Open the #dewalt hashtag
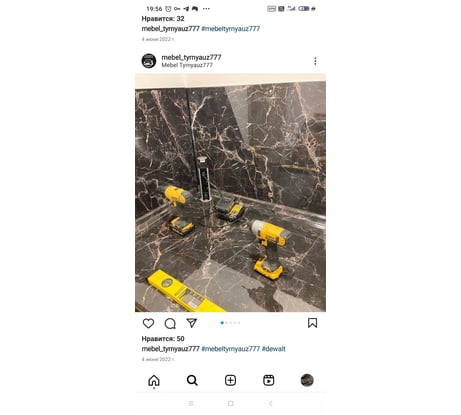461x415 pixels. click(274, 349)
